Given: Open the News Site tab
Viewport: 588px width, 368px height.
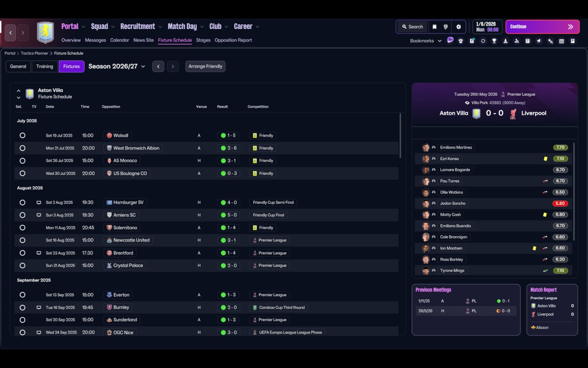Looking at the screenshot, I should [143, 40].
